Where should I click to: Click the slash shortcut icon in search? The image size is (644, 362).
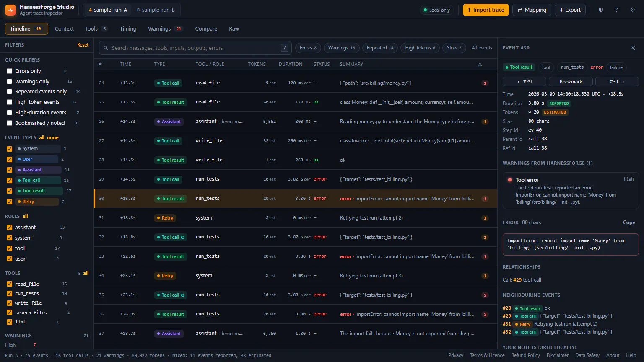(285, 48)
